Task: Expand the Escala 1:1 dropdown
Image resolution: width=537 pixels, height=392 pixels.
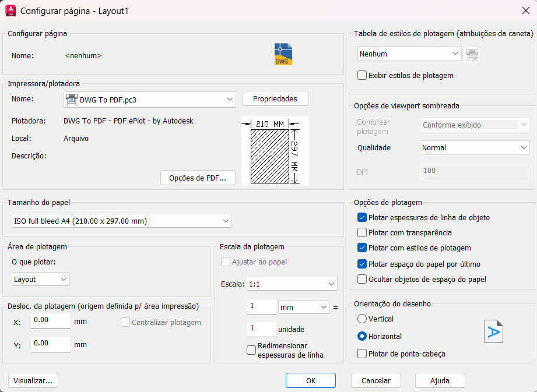Action: (292, 284)
